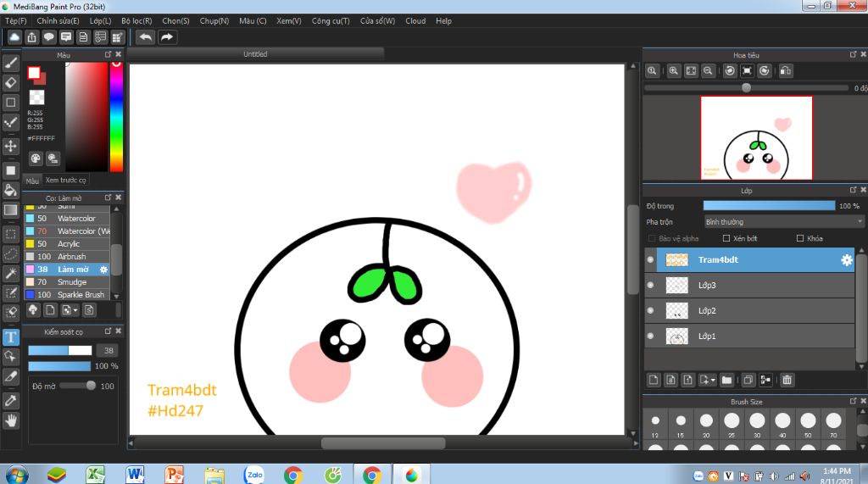Open brush add dropdown arrow in brush panel
The width and height of the screenshot is (868, 484).
[x=75, y=310]
